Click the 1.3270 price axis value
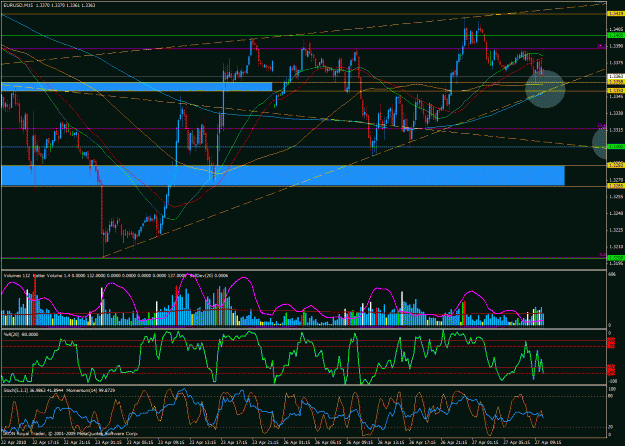The height and width of the screenshot is (446, 625). click(x=615, y=180)
